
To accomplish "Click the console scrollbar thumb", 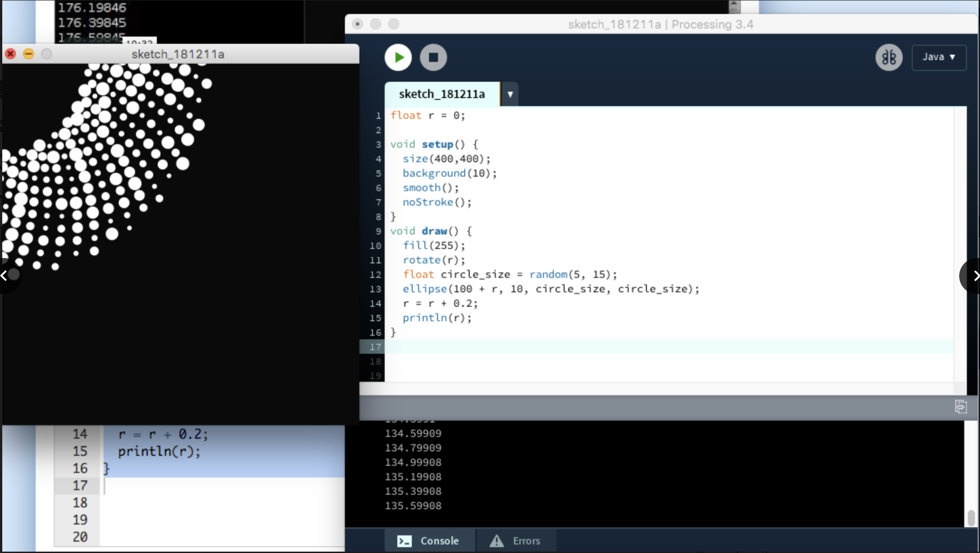I will 971,518.
